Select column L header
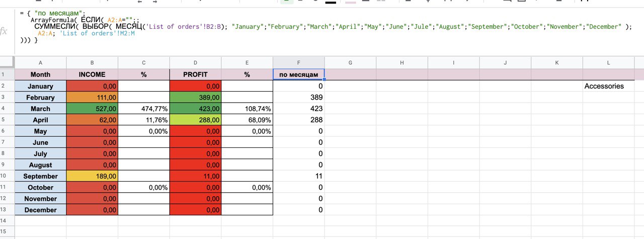 coord(608,62)
